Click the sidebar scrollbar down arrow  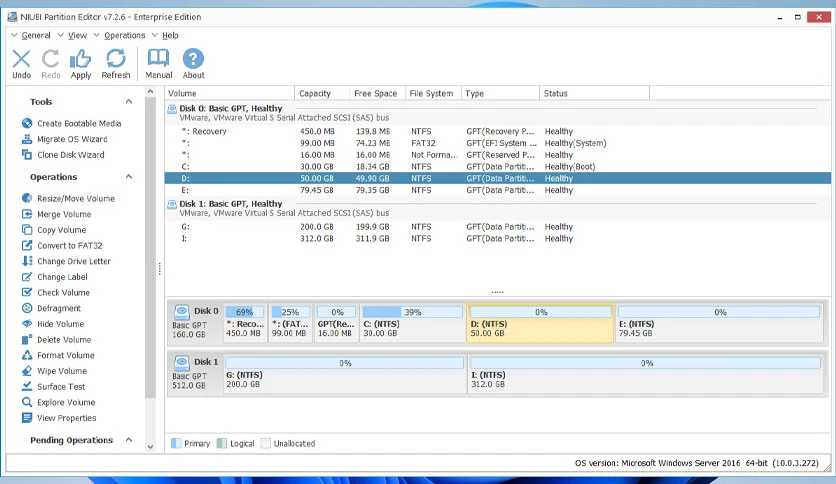(150, 447)
